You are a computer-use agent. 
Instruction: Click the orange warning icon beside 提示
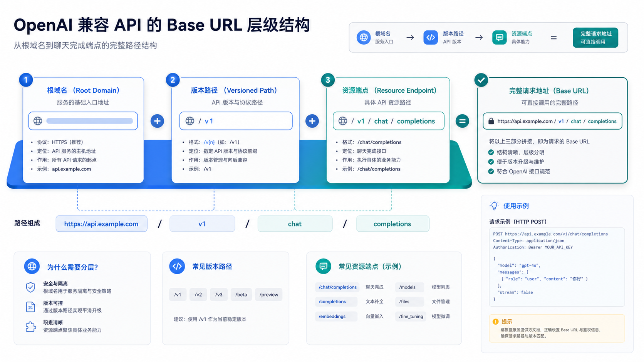[x=495, y=322]
